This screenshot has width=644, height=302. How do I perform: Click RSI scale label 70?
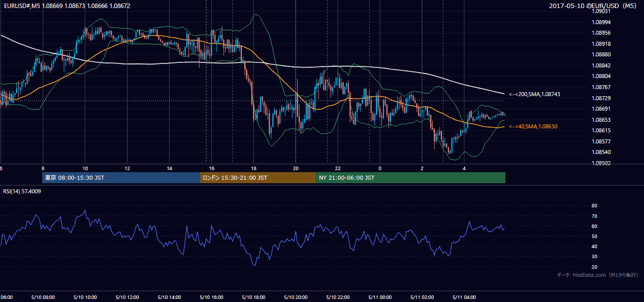tap(594, 216)
